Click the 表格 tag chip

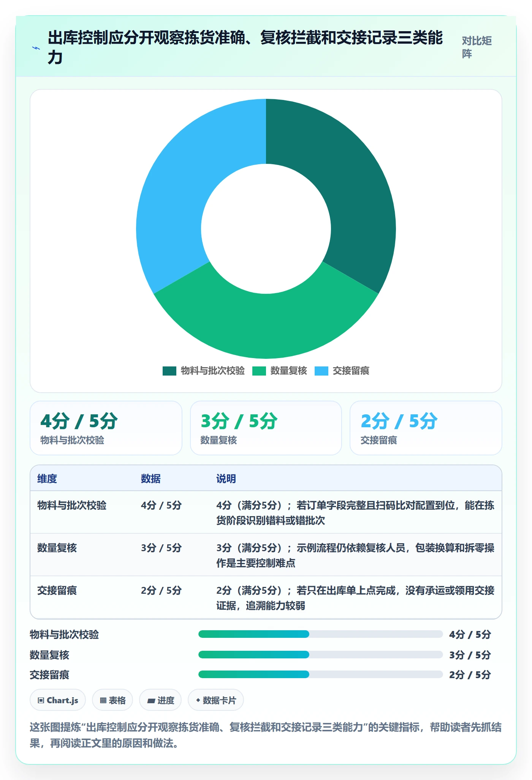click(112, 700)
